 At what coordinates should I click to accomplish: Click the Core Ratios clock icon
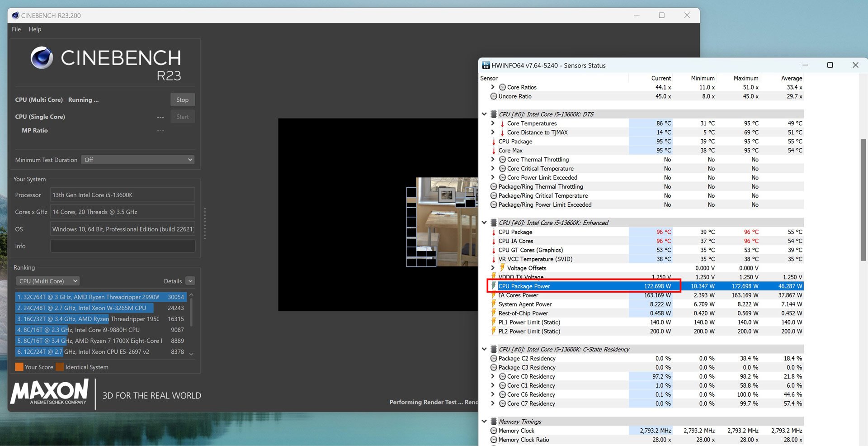pyautogui.click(x=502, y=87)
